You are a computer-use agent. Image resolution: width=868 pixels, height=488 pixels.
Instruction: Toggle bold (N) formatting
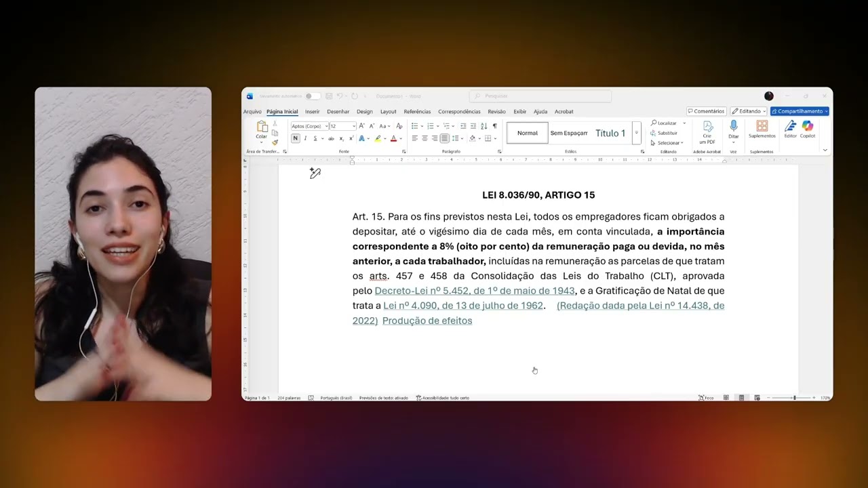pyautogui.click(x=296, y=138)
